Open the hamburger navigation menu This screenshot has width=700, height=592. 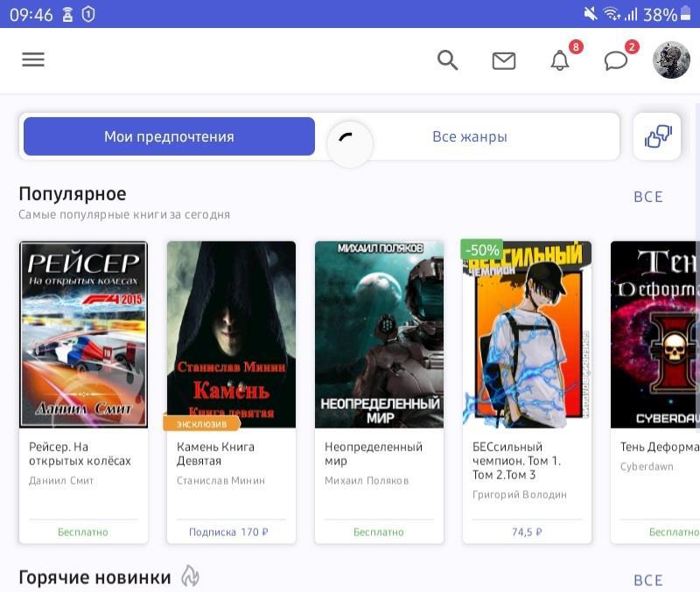tap(33, 59)
